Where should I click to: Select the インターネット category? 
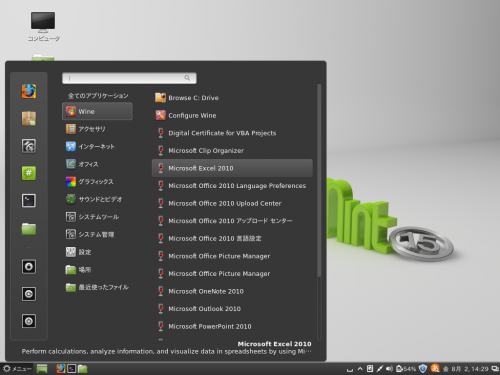click(97, 146)
